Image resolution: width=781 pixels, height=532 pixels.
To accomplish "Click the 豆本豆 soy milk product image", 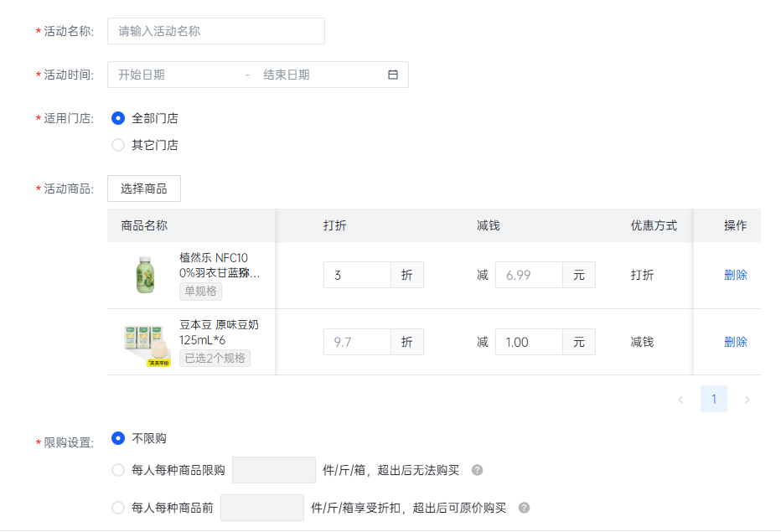I will click(147, 343).
